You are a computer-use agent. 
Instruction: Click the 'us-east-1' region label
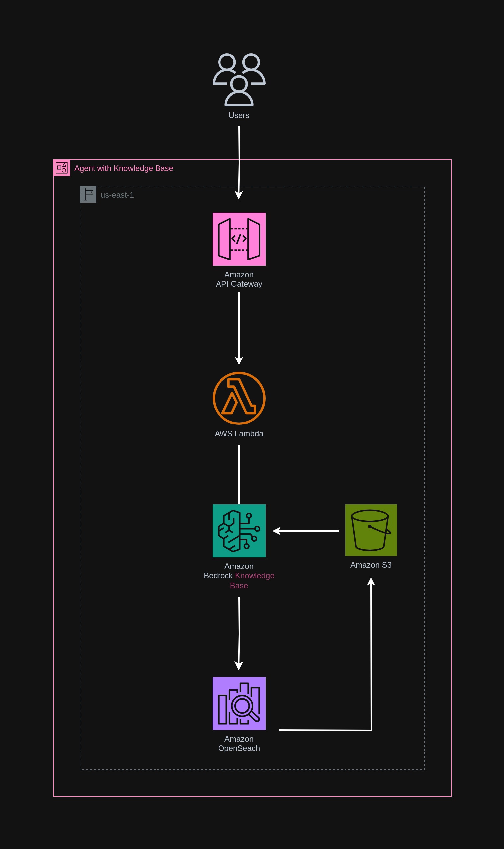click(x=117, y=195)
